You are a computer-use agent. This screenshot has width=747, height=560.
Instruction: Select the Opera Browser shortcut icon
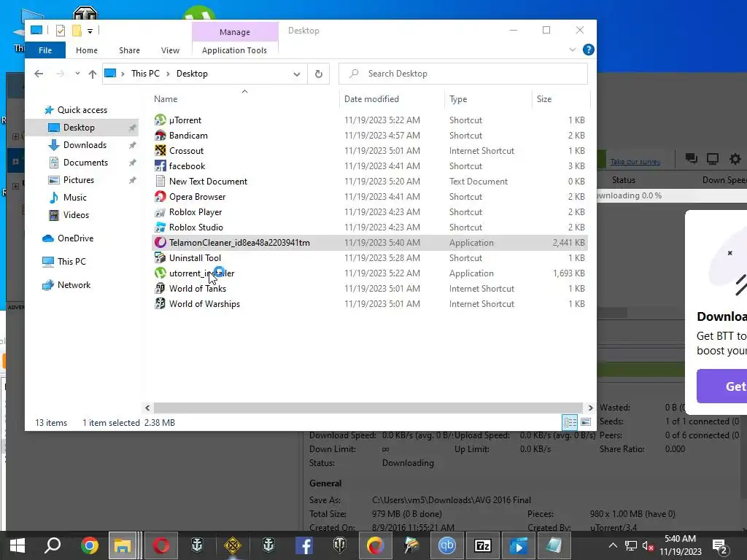coord(160,197)
